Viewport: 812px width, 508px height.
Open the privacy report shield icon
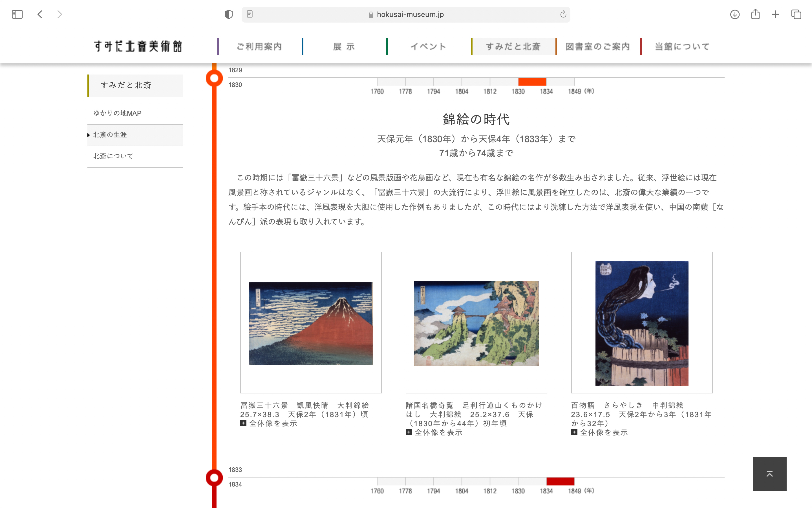click(228, 14)
